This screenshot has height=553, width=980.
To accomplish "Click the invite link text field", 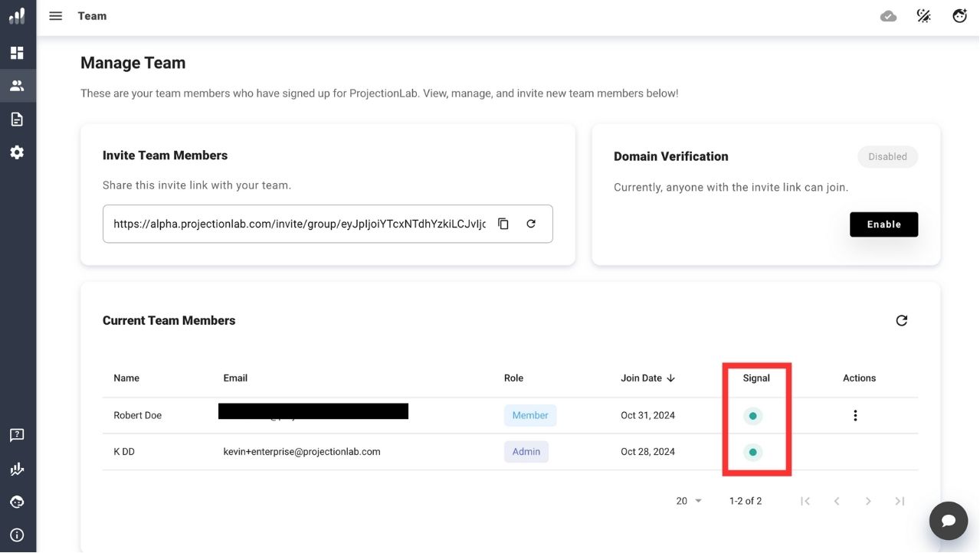I will (299, 224).
